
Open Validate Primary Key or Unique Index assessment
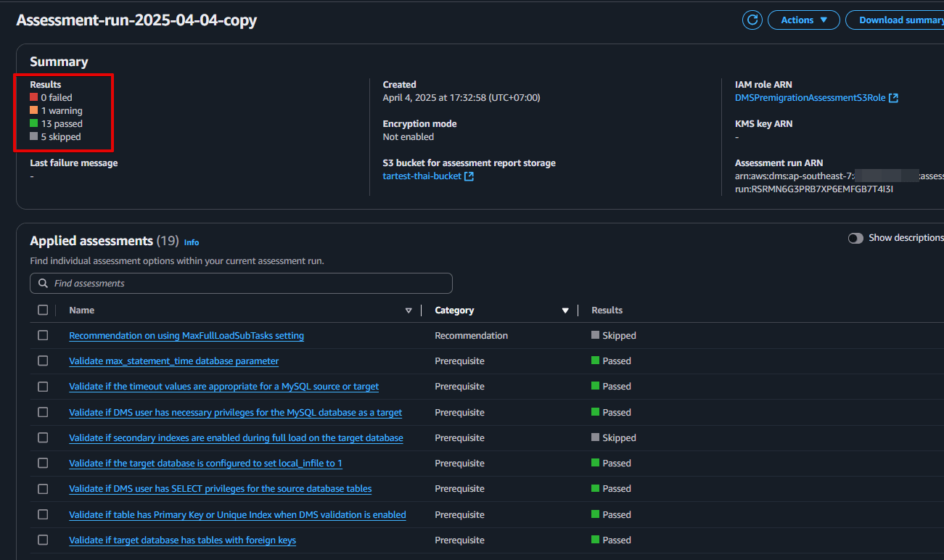pos(237,515)
